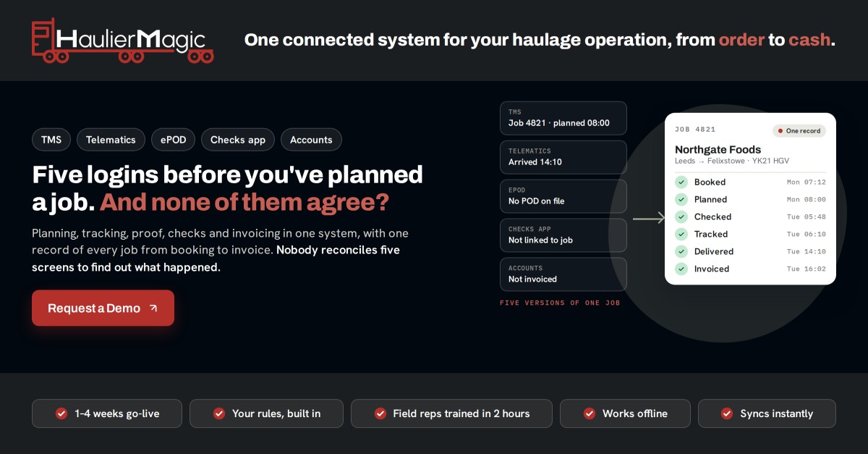
Task: Open the ePOD No POD on file card
Action: pyautogui.click(x=563, y=196)
